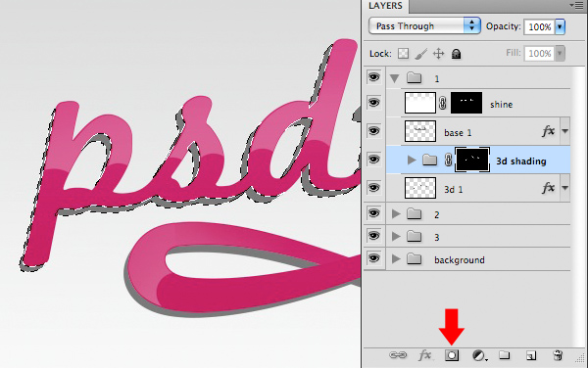The image size is (588, 368).
Task: Click the fx badge on base 1 layer
Action: click(548, 131)
